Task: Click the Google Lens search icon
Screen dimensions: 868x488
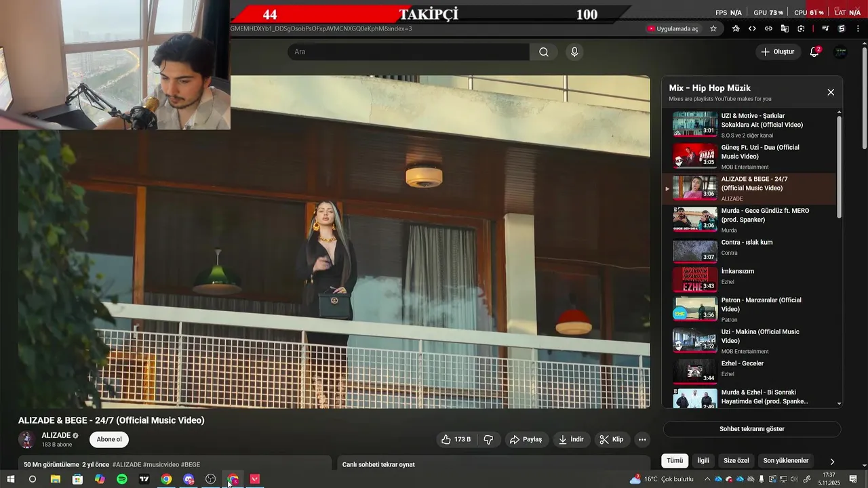Action: [801, 28]
